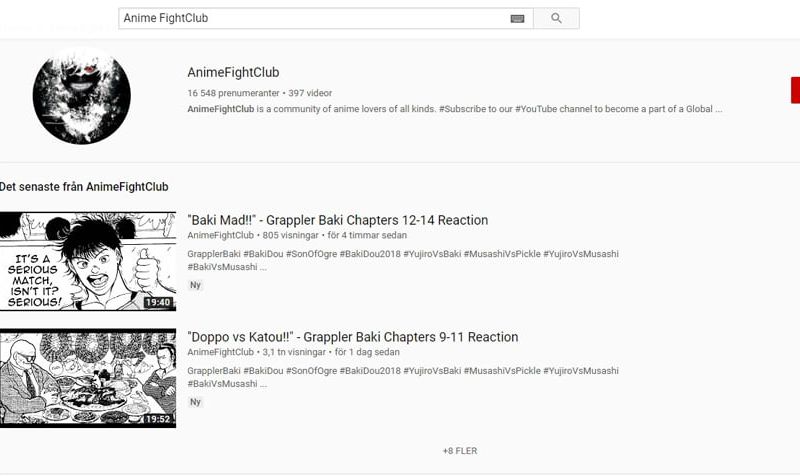Click the AnimeFightClub name under the Doppo video
The image size is (800, 476).
coord(220,352)
